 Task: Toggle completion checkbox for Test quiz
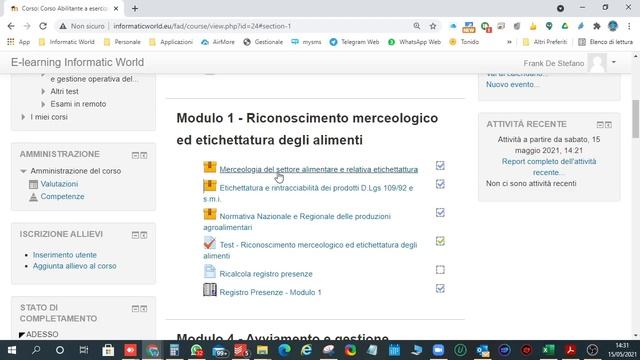click(x=440, y=241)
